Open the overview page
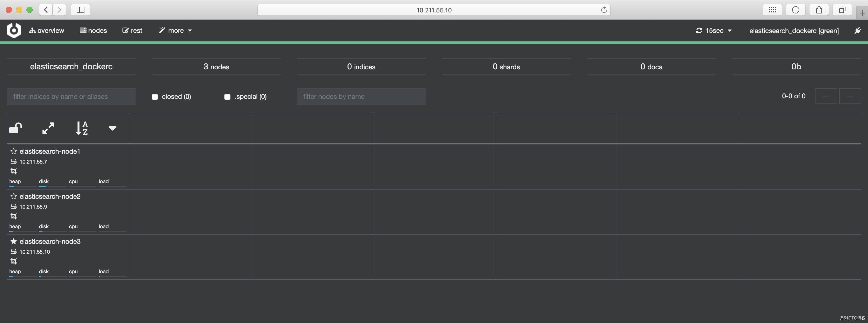868x323 pixels. coord(47,30)
